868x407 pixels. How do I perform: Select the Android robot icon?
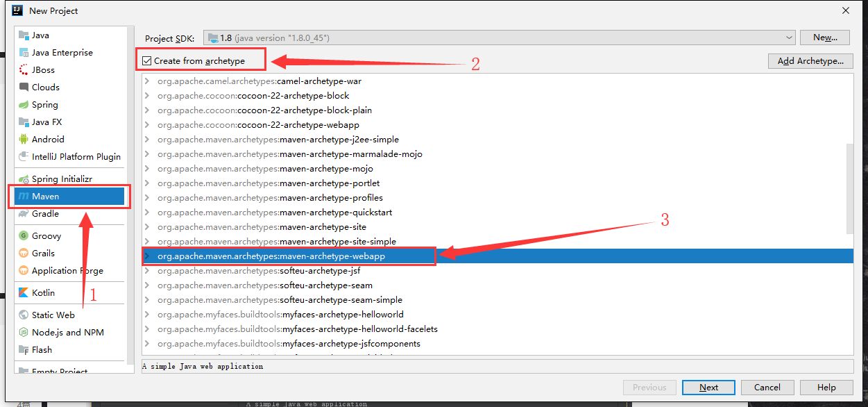pyautogui.click(x=24, y=140)
